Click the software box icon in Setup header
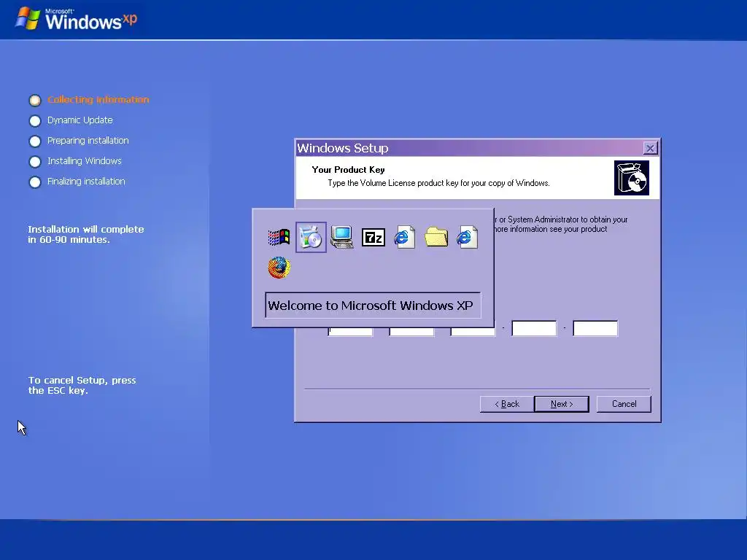Image resolution: width=747 pixels, height=560 pixels. click(632, 178)
